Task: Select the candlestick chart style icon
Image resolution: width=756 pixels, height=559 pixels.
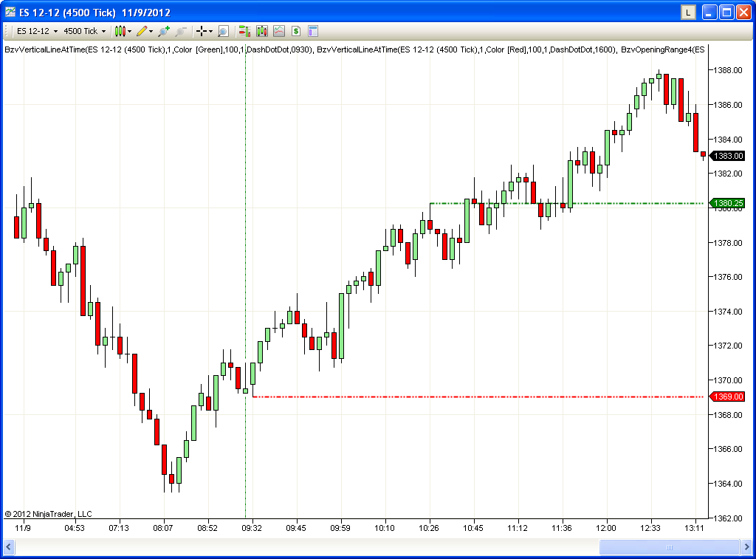Action: pos(120,31)
